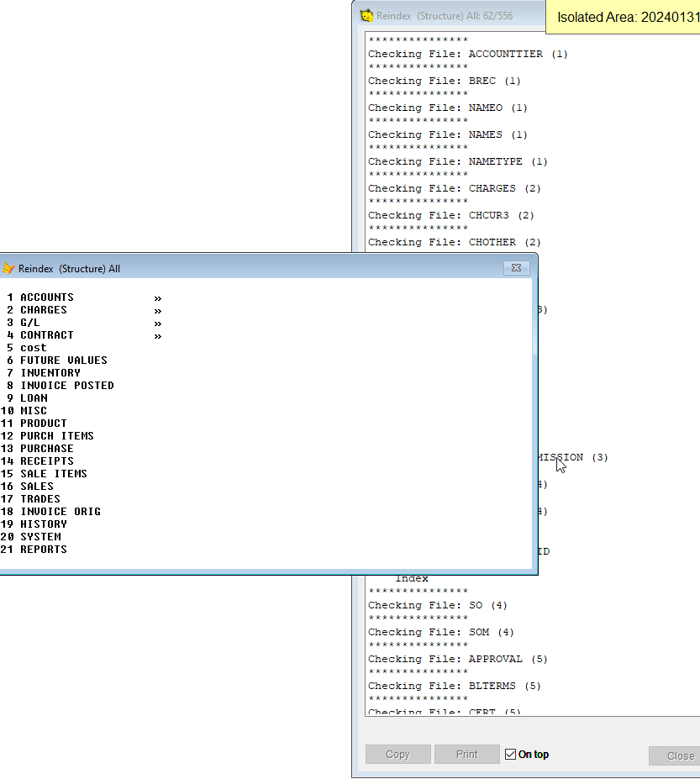Select menu item 7 INVENTORY
This screenshot has width=700, height=779.
(x=44, y=372)
